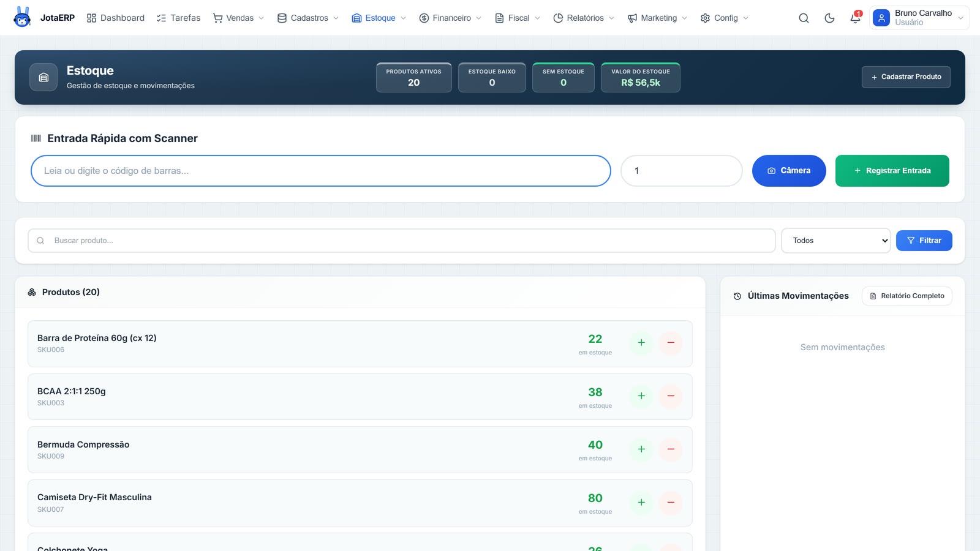Click Sem movimentações text

point(843,347)
